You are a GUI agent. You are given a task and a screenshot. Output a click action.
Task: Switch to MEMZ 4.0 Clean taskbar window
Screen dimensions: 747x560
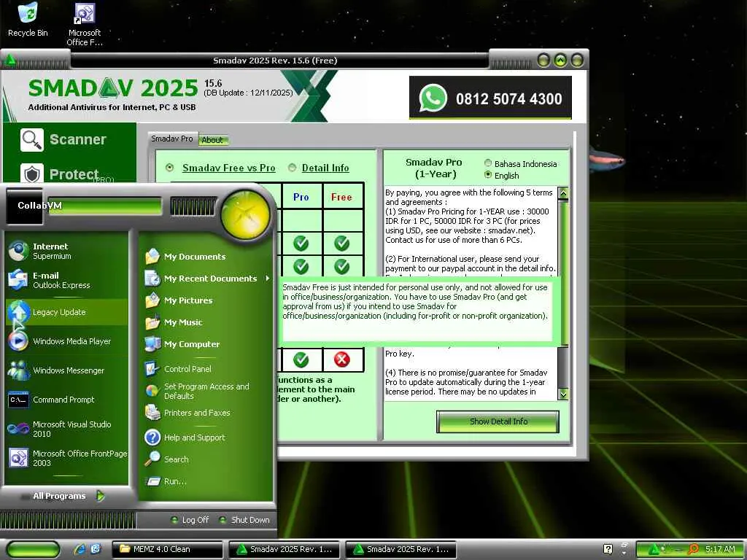167,549
